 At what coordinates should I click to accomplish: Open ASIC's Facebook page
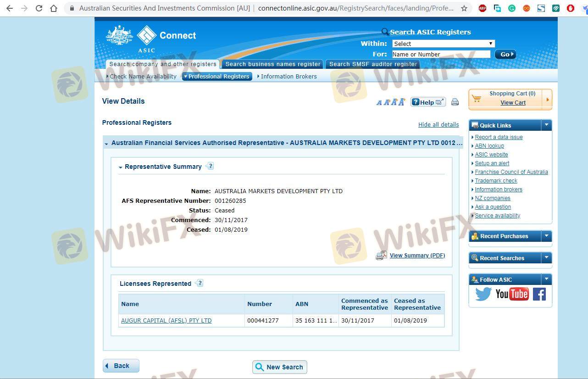click(x=539, y=294)
